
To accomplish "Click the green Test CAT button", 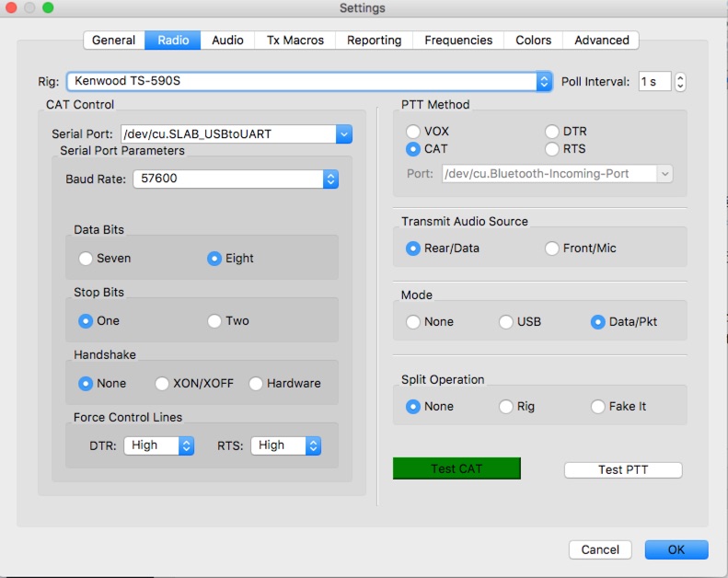I will [456, 469].
